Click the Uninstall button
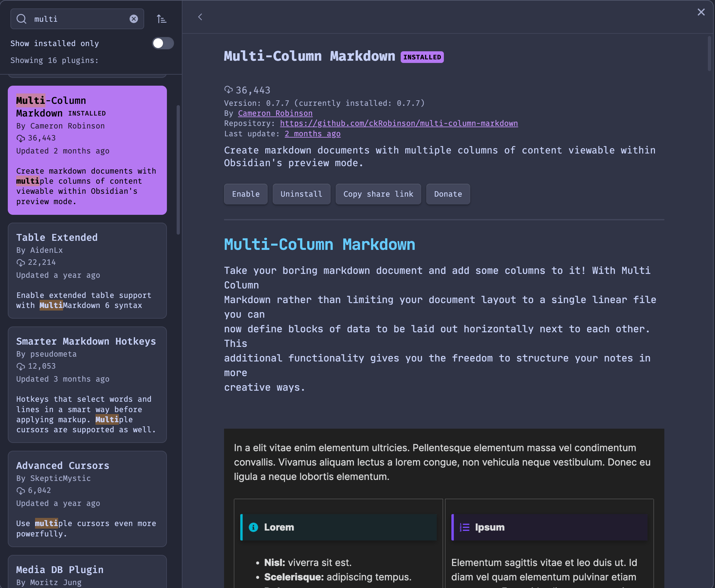This screenshot has width=715, height=588. click(301, 194)
